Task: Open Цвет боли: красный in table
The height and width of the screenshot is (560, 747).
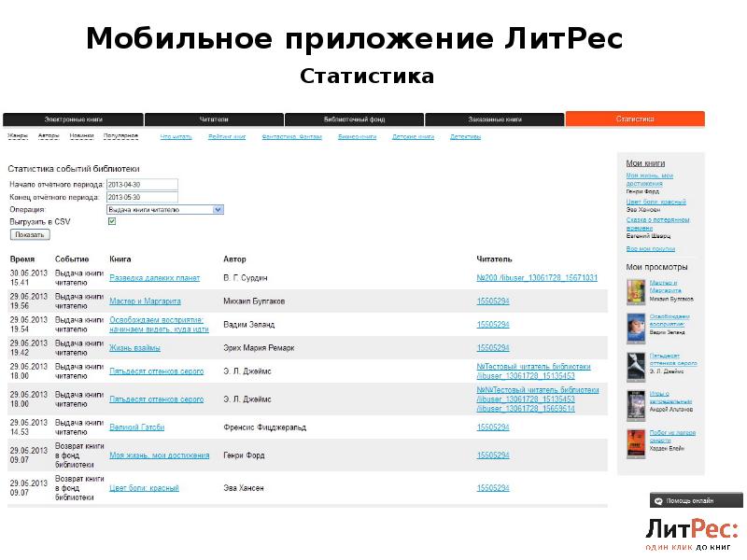Action: point(144,488)
